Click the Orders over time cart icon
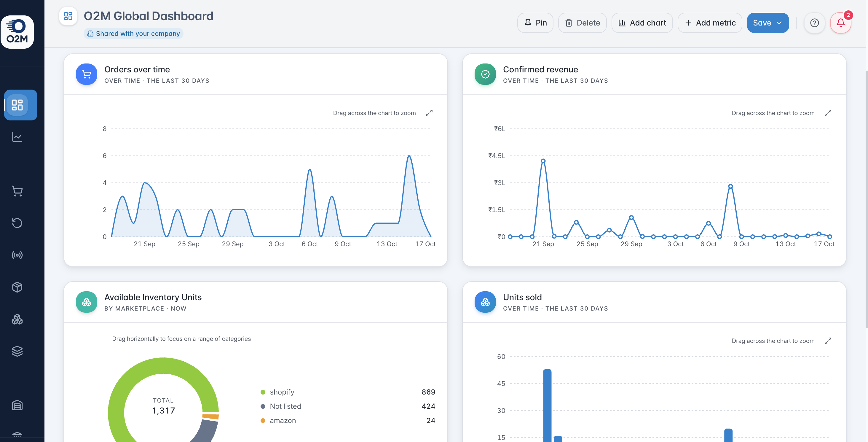The image size is (868, 442). [87, 74]
